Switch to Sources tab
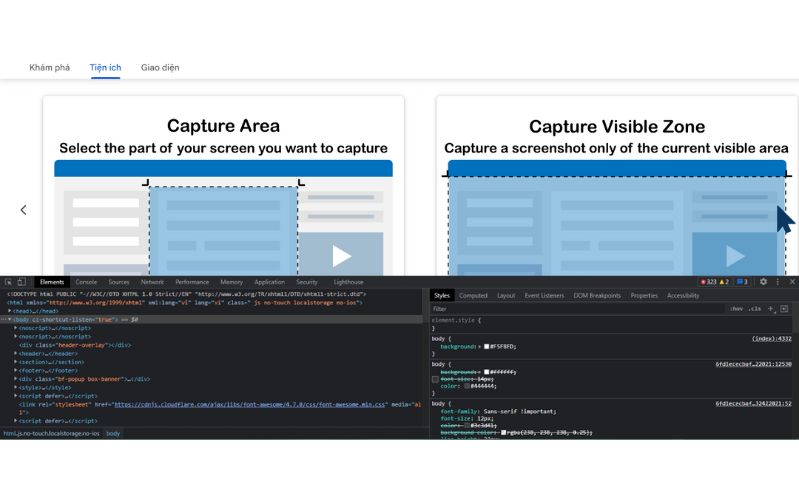799x500 pixels. click(x=119, y=282)
